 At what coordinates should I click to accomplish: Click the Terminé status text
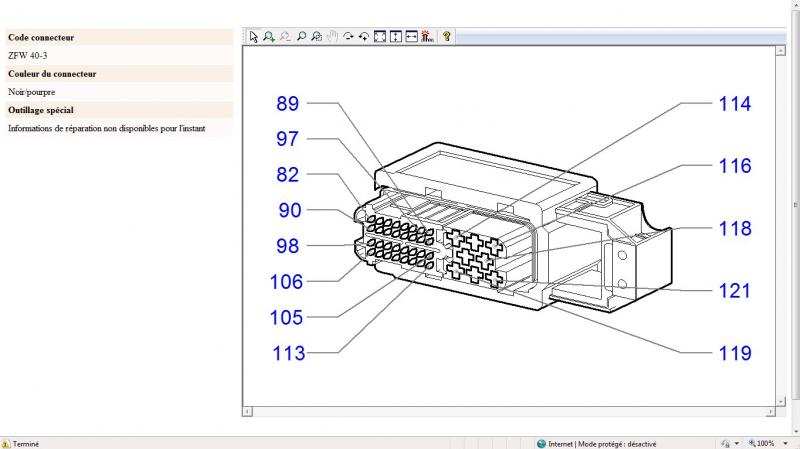click(x=26, y=444)
